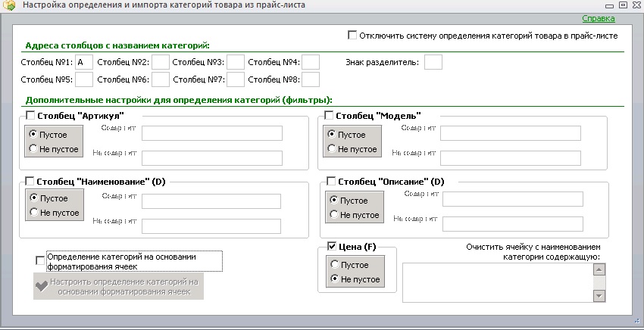Click scroll down arrow of text area

pyautogui.click(x=599, y=295)
